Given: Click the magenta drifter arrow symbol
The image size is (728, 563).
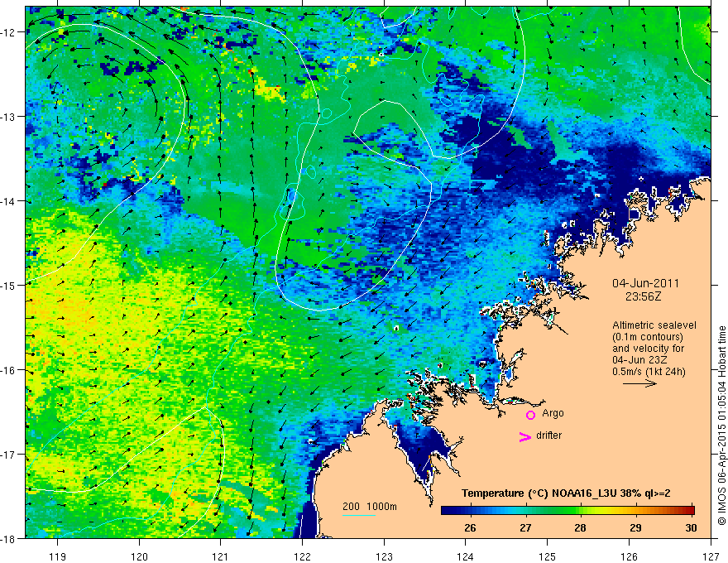Looking at the screenshot, I should point(524,437).
